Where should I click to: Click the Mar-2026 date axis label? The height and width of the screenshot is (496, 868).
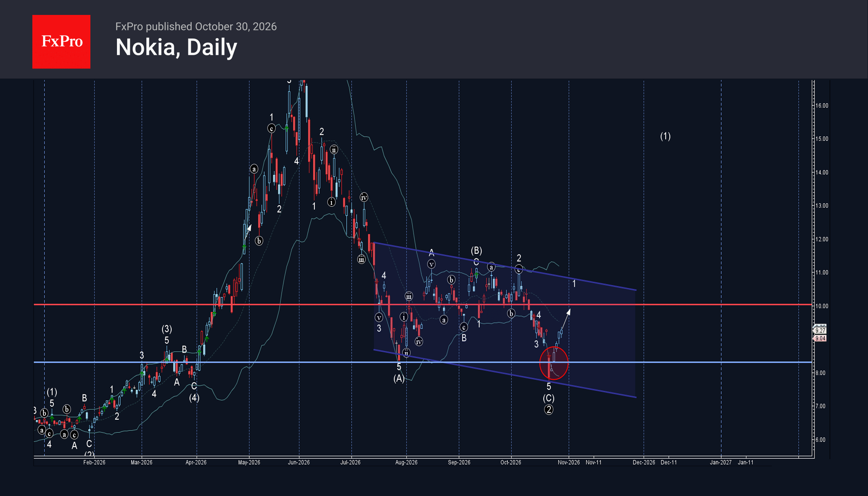click(x=141, y=462)
